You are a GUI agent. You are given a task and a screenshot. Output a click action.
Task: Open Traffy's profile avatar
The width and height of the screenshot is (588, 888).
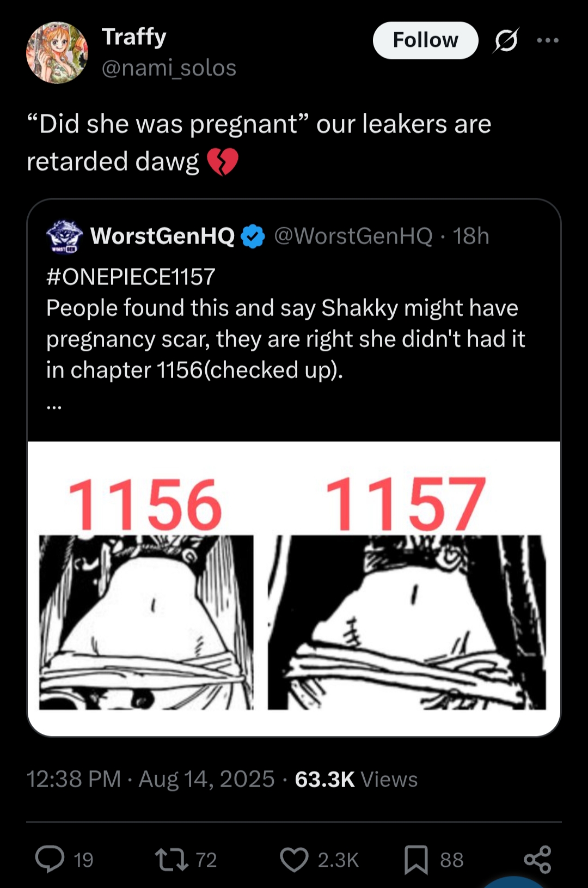pos(57,53)
